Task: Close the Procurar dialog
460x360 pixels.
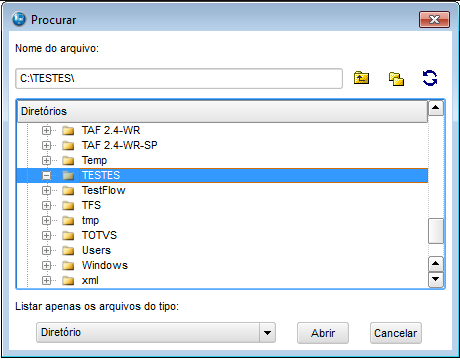Action: pyautogui.click(x=434, y=19)
